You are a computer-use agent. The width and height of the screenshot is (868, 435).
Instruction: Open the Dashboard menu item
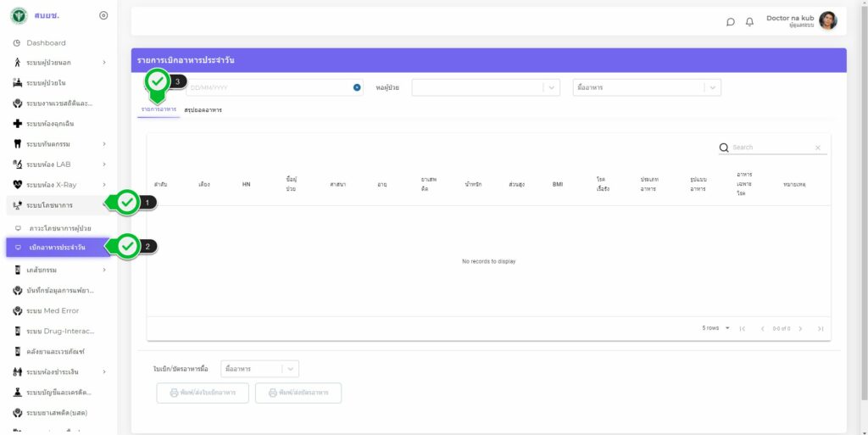(x=46, y=42)
